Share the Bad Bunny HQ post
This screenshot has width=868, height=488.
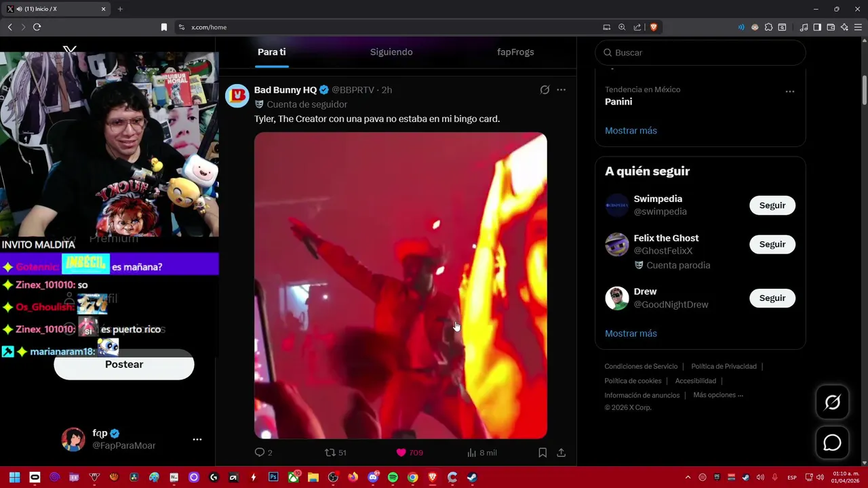click(x=561, y=453)
